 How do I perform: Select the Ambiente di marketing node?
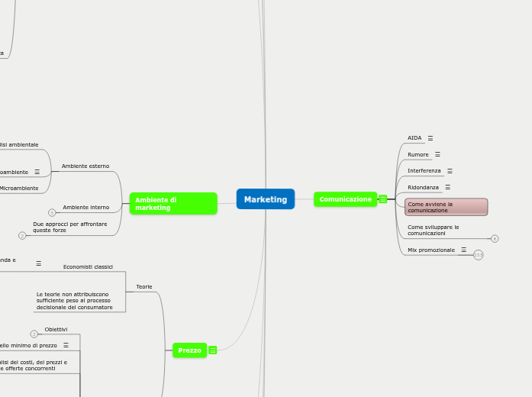coord(173,204)
